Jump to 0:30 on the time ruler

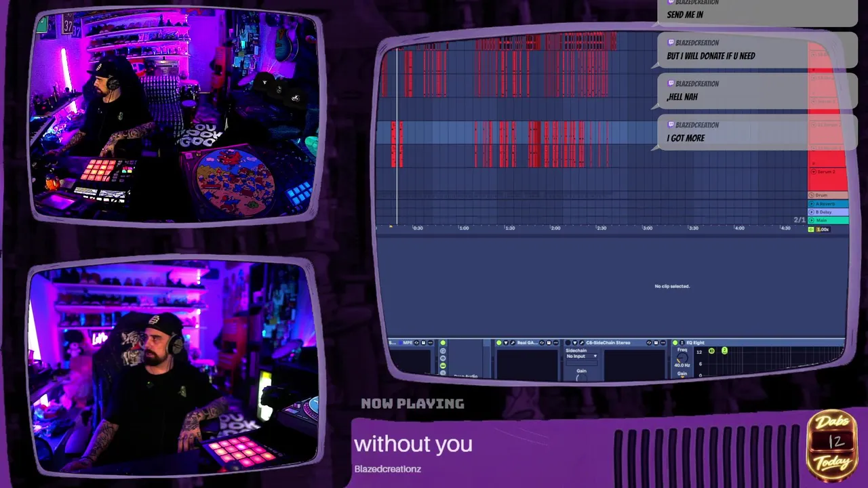click(x=418, y=228)
